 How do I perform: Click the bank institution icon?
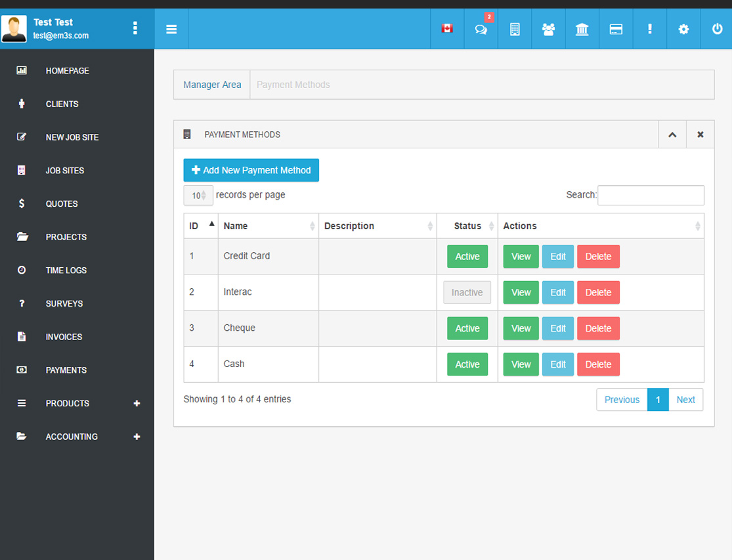click(582, 30)
